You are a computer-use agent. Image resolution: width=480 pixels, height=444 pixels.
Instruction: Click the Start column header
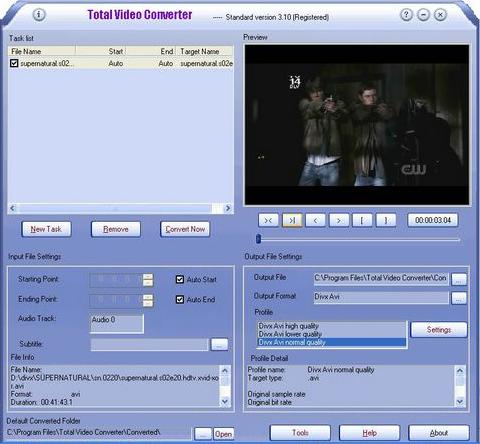tap(101, 51)
